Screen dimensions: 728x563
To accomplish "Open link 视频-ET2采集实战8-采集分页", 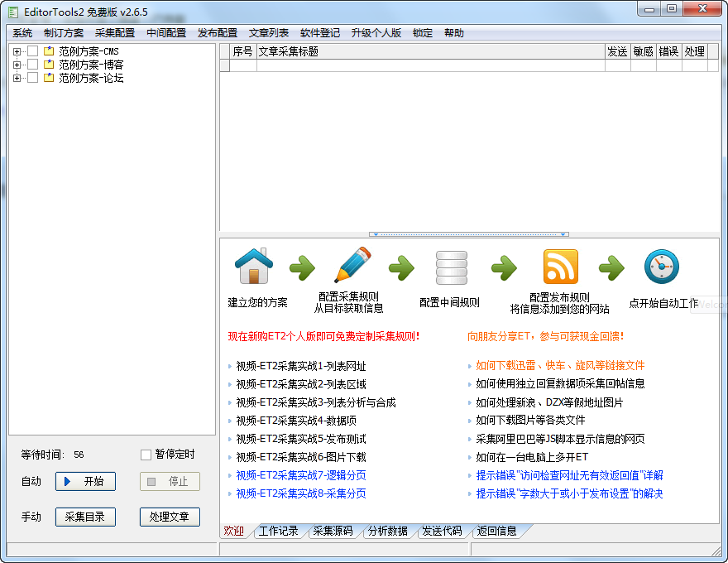I will pyautogui.click(x=301, y=493).
